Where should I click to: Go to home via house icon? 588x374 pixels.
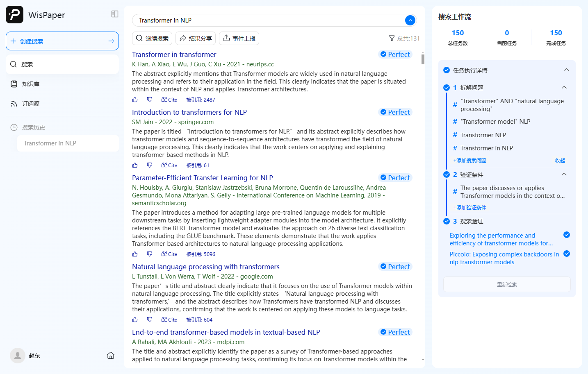[111, 356]
